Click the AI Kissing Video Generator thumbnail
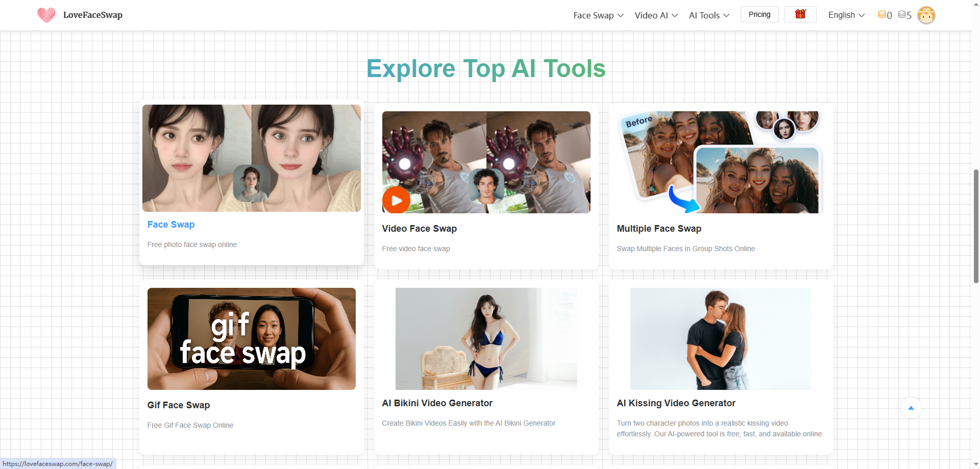 (721, 339)
